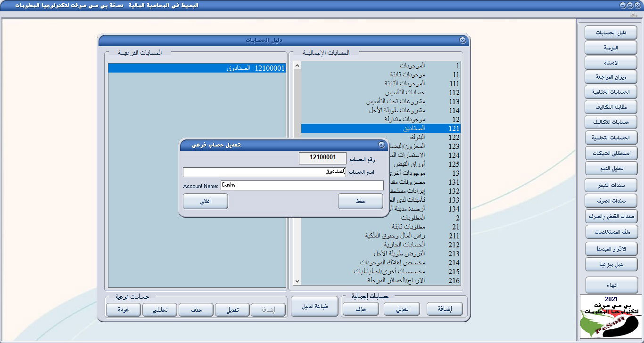Click انهاء button in the sidebar
The width and height of the screenshot is (644, 343).
[x=611, y=285]
